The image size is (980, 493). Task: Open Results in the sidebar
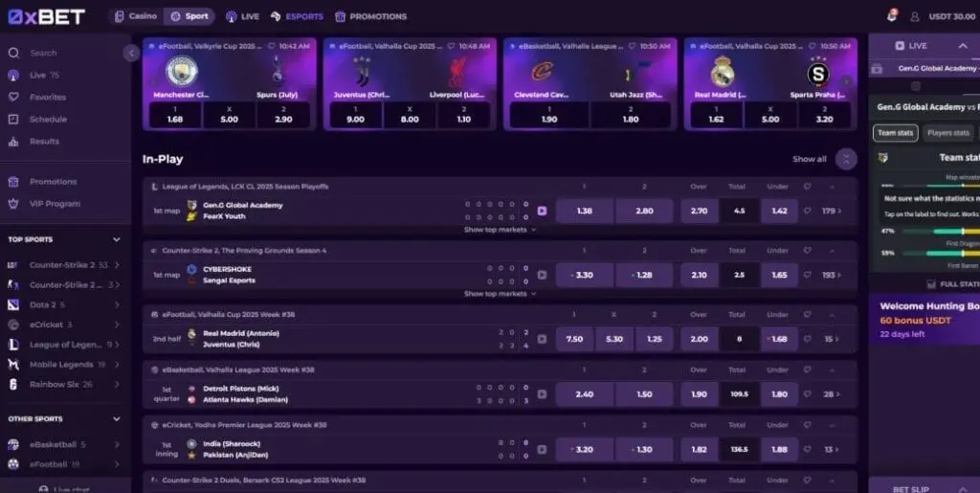coord(44,142)
